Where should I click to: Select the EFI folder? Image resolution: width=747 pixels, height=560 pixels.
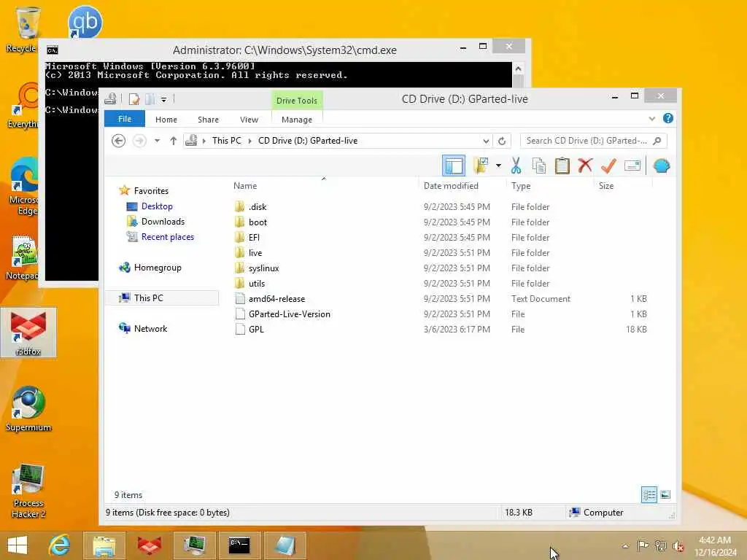pos(254,237)
